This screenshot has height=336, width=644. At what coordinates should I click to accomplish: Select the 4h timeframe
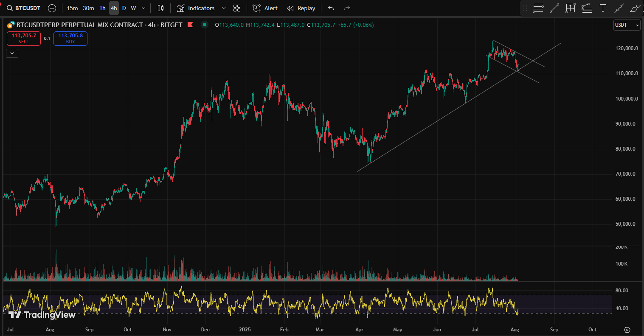[x=114, y=8]
